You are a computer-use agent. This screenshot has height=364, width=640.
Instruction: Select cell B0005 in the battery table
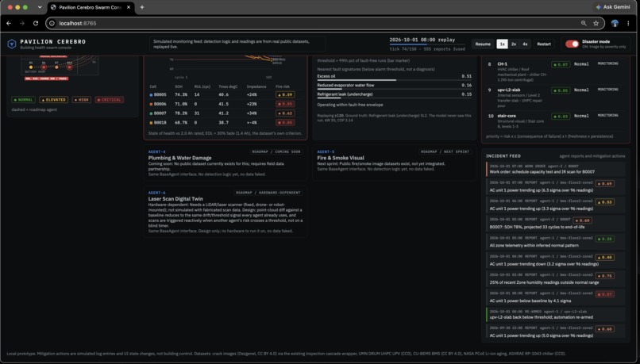pyautogui.click(x=226, y=94)
